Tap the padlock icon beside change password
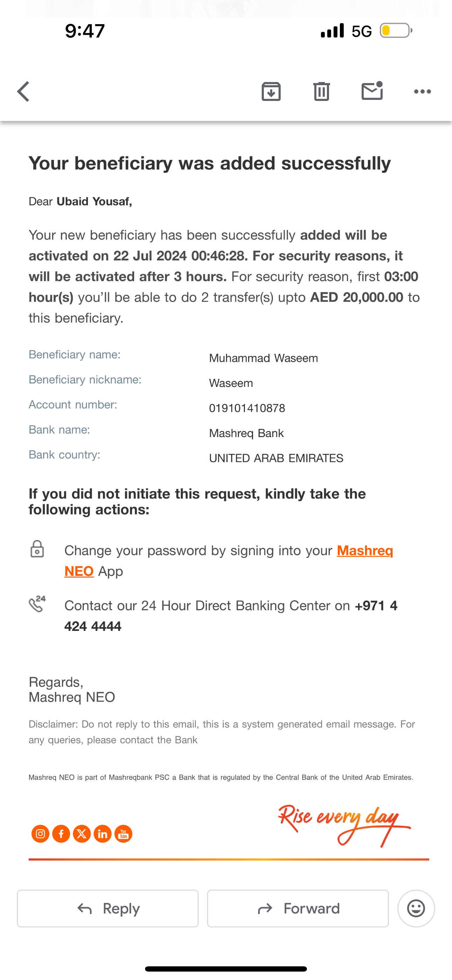452x980 pixels. pyautogui.click(x=37, y=549)
